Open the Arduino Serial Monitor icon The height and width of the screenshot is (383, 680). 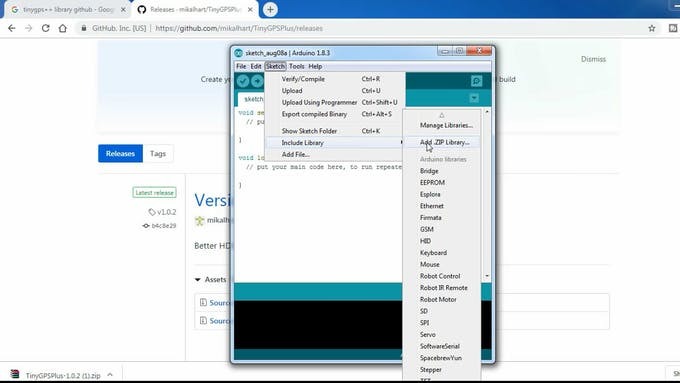click(x=476, y=81)
